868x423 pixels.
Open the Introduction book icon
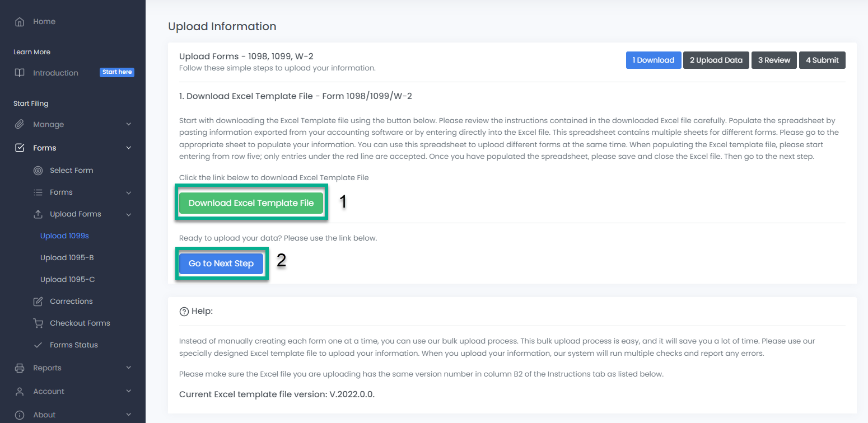20,73
